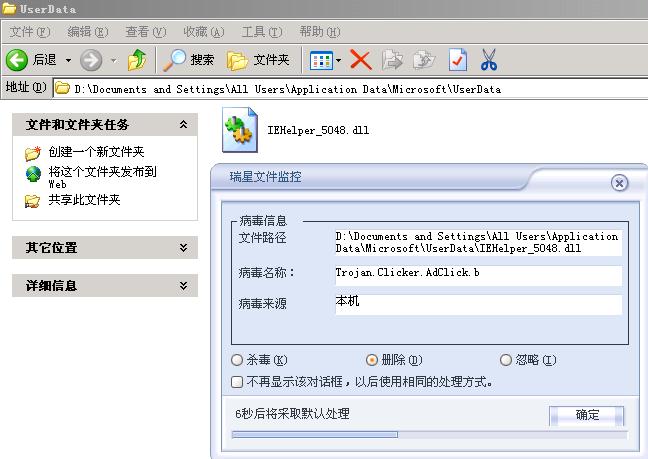
Task: Click the scissors Cut icon
Action: [488, 60]
